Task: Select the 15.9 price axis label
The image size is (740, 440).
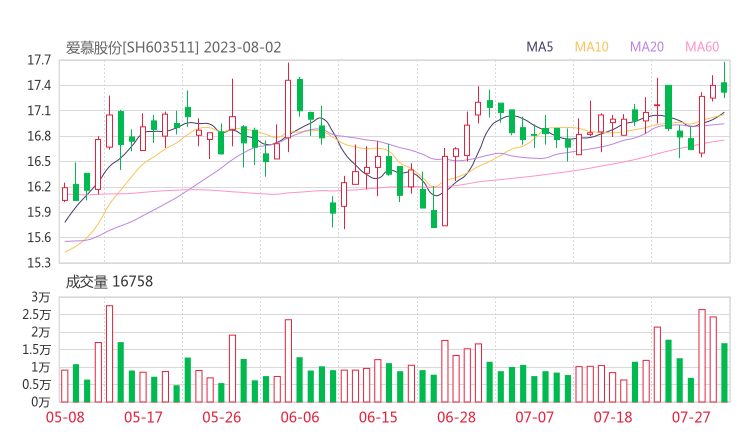Action: [39, 212]
